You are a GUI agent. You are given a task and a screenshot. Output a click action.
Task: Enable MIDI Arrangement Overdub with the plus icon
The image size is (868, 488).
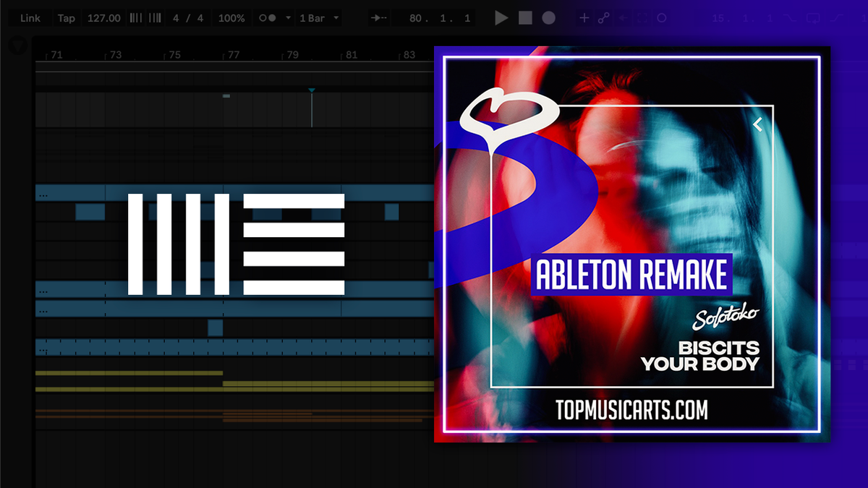tap(584, 18)
